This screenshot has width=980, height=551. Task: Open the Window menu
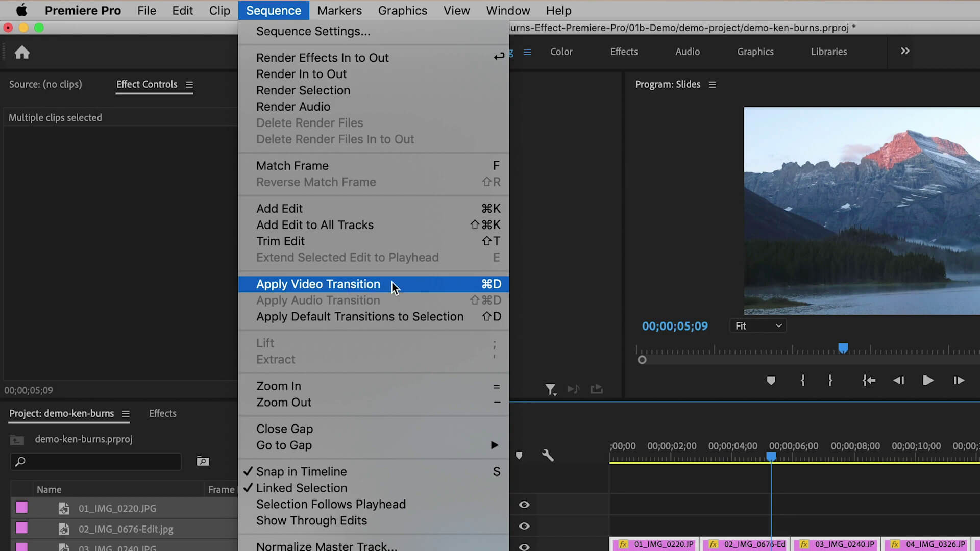point(508,10)
